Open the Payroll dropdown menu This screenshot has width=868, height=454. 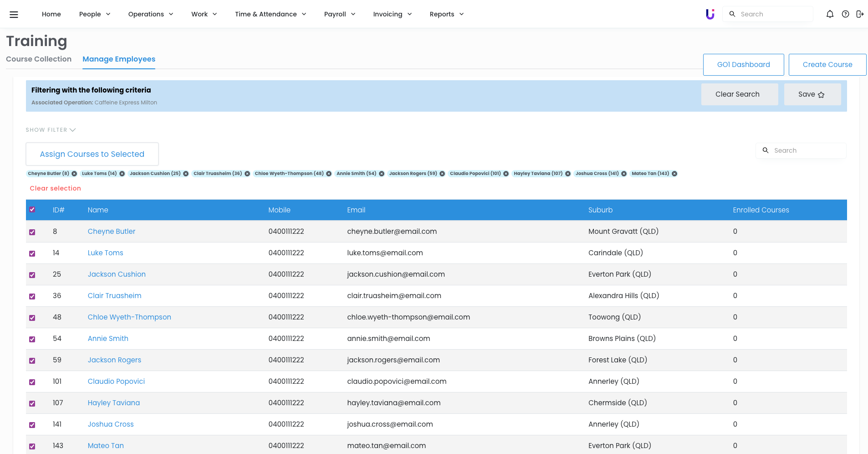tap(339, 14)
